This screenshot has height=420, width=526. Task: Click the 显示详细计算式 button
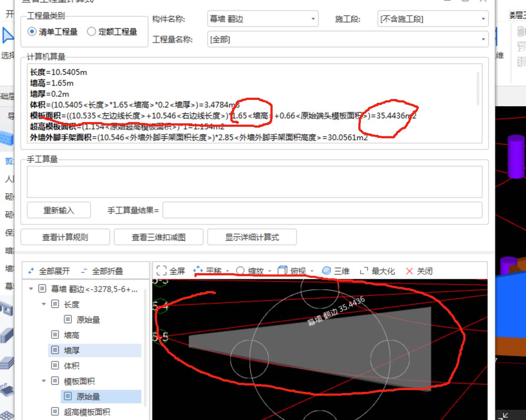252,237
